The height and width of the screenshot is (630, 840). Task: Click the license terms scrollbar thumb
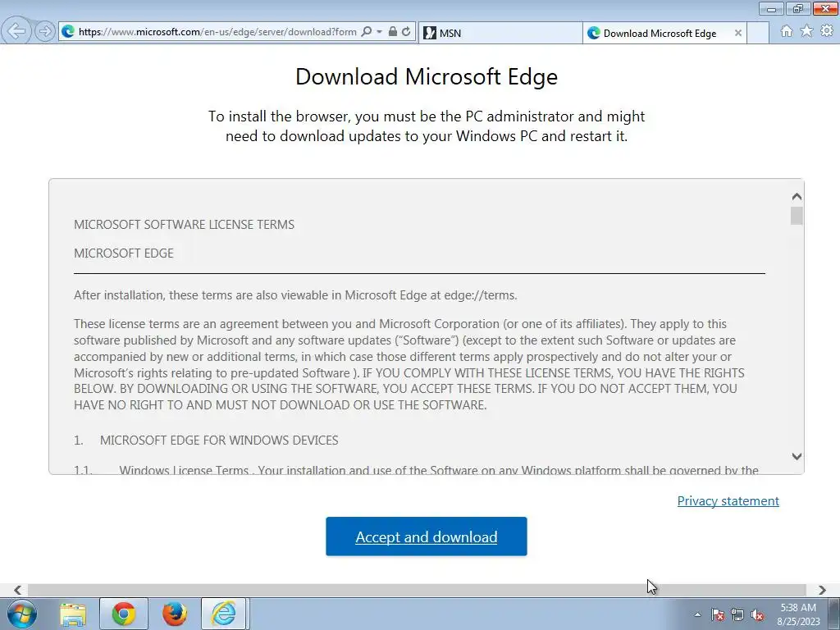pyautogui.click(x=797, y=216)
